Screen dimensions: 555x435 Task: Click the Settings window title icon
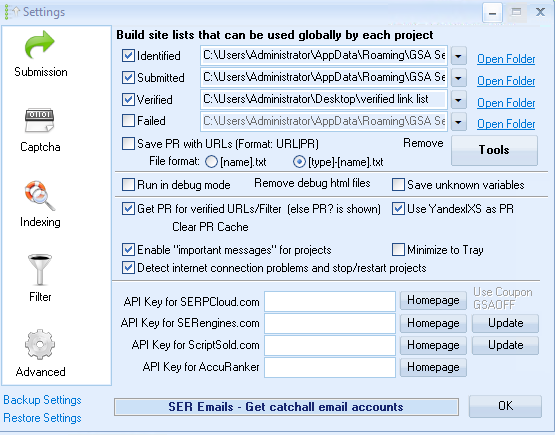click(11, 12)
